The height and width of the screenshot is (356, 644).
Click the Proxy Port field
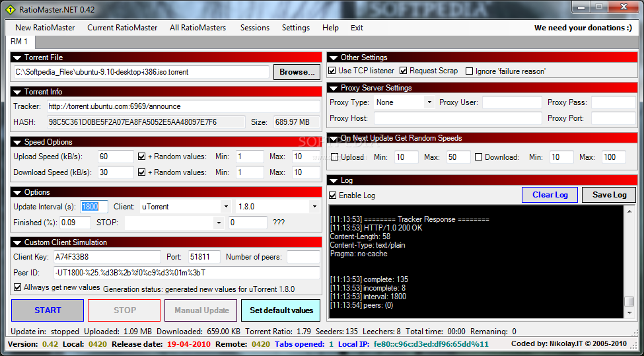click(614, 118)
